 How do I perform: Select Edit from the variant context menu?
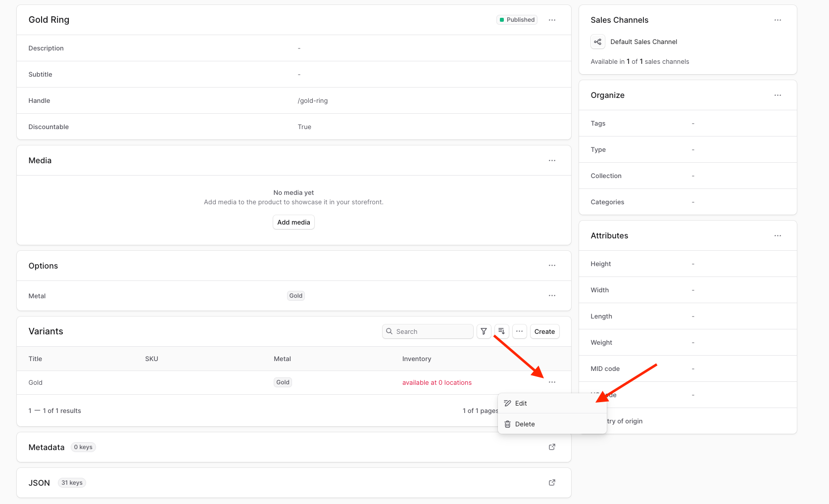pos(521,403)
